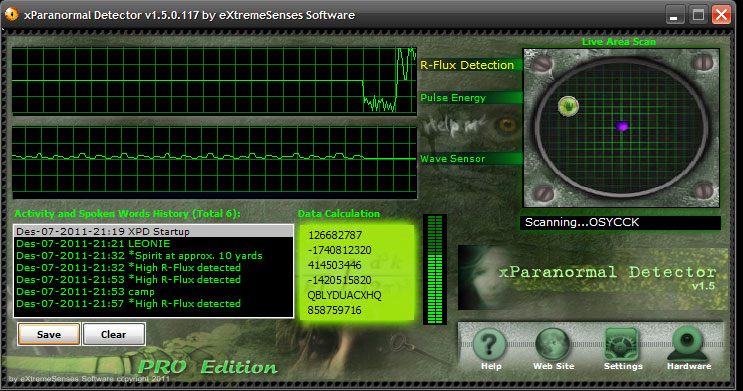
Task: Select the 'LEONIE' history entry
Action: 154,244
